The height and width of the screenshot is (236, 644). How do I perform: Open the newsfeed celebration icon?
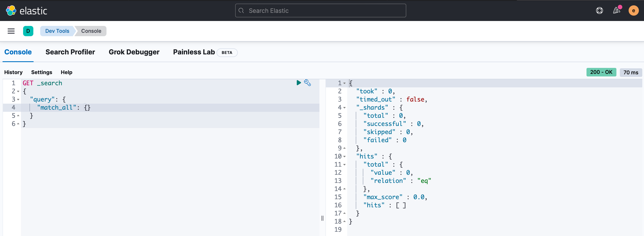pos(616,10)
